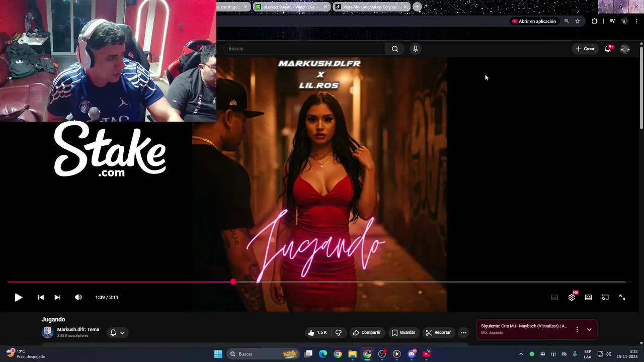Viewport: 644px width, 362px height.
Task: Open YouTube account avatar menu
Action: point(625,49)
